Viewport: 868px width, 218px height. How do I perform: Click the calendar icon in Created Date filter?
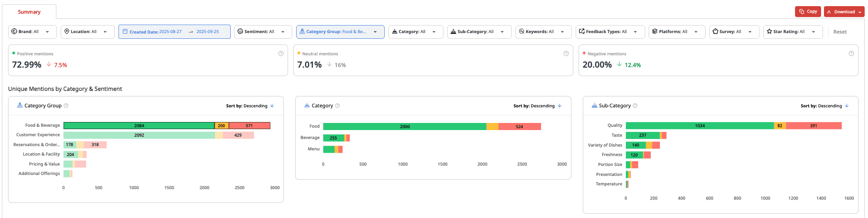coord(125,32)
